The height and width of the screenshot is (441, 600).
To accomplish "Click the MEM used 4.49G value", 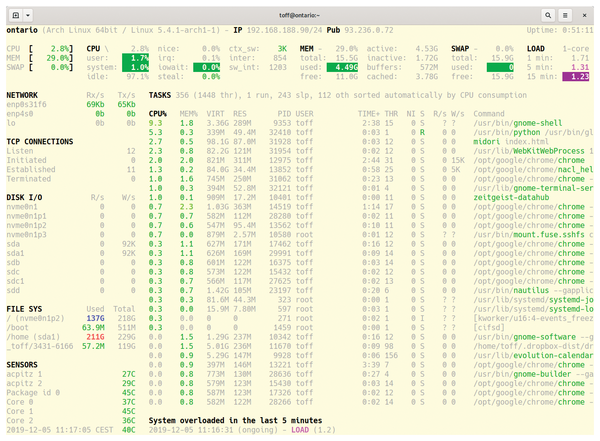I will (x=342, y=67).
